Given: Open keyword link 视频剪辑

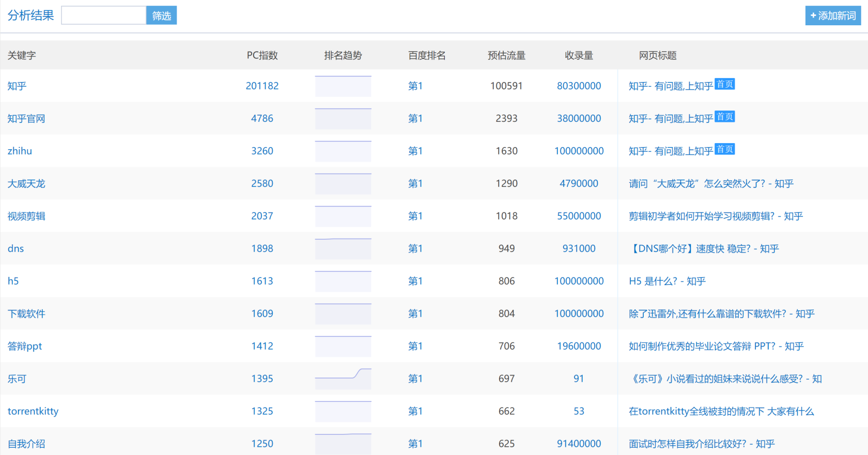Looking at the screenshot, I should coord(26,216).
